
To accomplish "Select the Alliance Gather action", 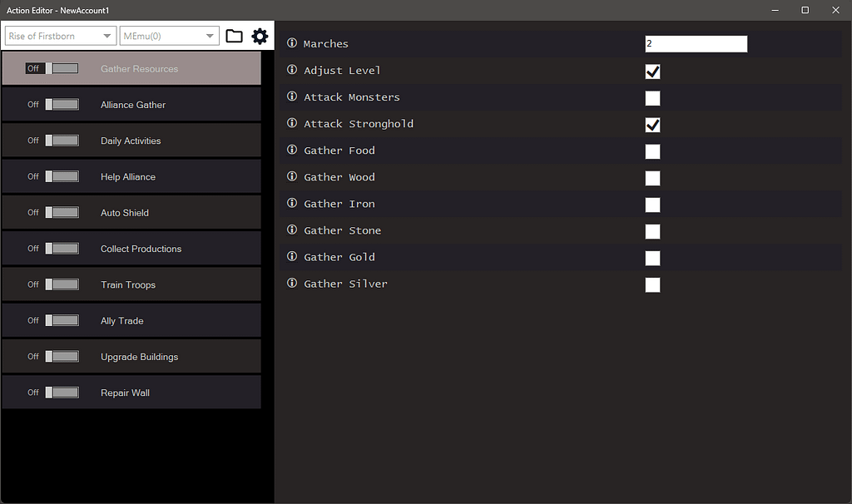I will [133, 104].
